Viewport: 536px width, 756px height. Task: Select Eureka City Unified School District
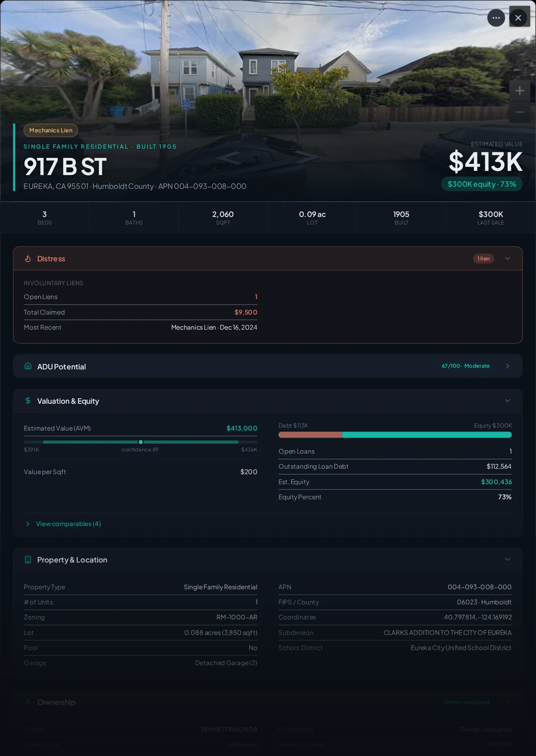coord(461,648)
